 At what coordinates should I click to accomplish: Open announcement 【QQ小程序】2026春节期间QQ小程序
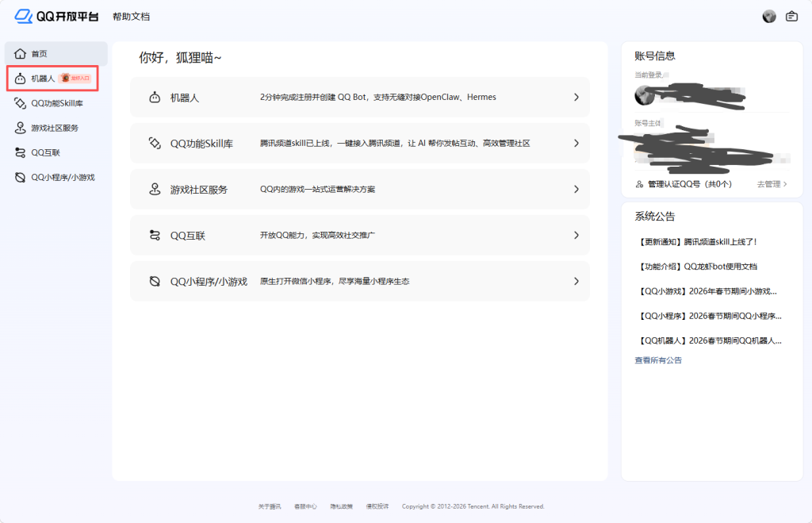tap(710, 316)
